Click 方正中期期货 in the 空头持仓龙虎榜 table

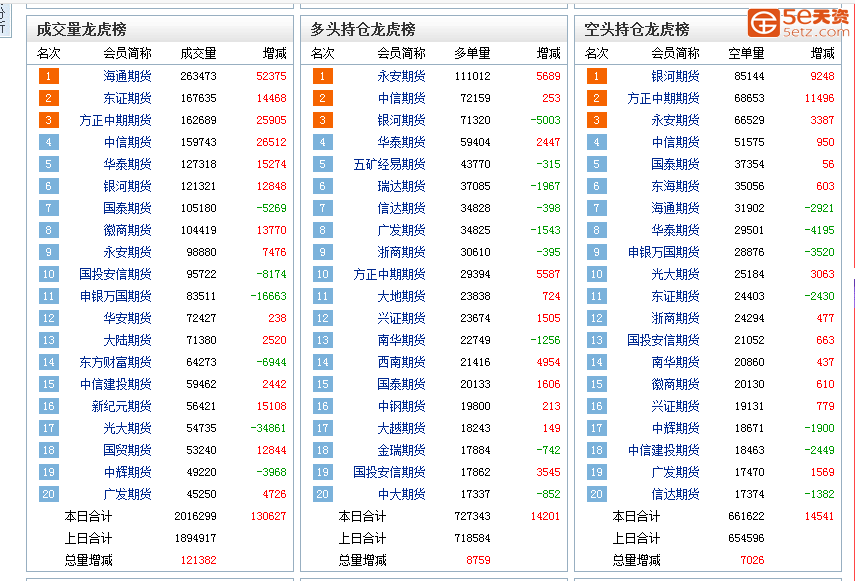(x=663, y=98)
